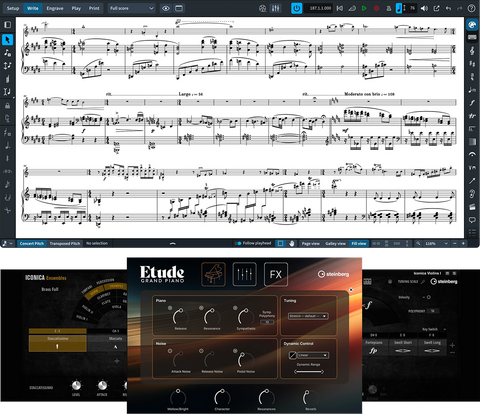Viewport: 480px width, 414px height.
Task: Open Dynamics panel with forte icon
Action: (472, 103)
